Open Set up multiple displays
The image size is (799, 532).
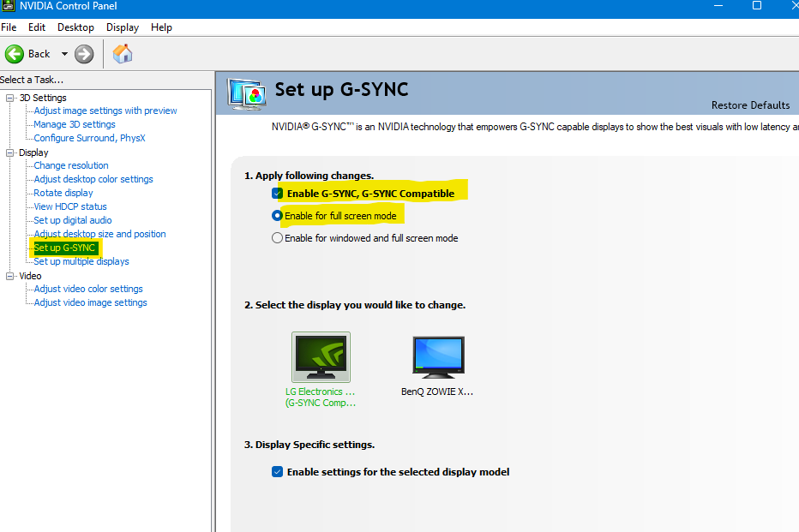[81, 261]
